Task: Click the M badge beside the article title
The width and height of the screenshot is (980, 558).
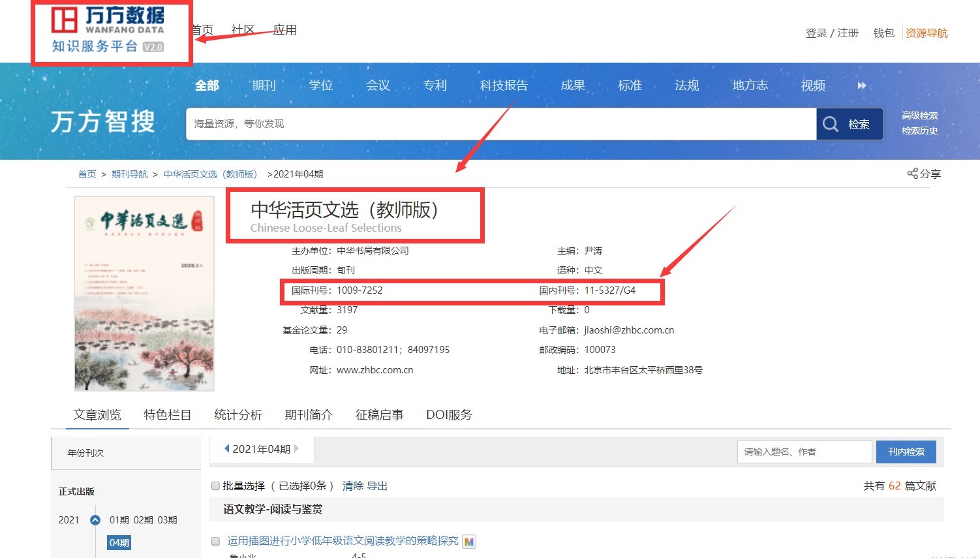Action: 468,542
